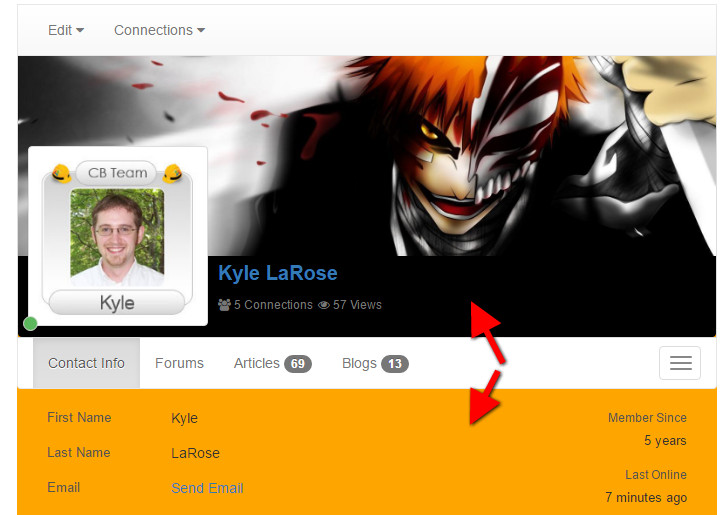Click the Last Name field label
This screenshot has height=515, width=727.
point(79,452)
